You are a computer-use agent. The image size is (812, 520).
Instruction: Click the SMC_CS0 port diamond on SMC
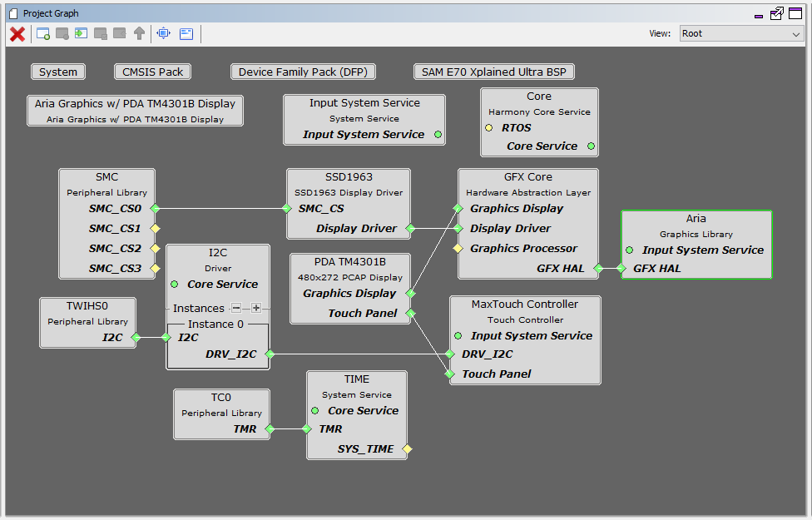(x=155, y=209)
